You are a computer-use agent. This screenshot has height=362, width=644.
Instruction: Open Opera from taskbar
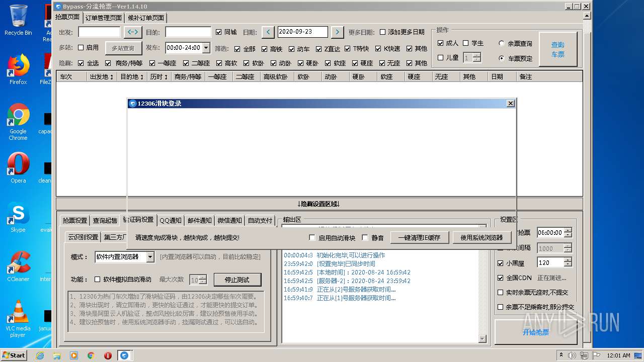coord(108,355)
